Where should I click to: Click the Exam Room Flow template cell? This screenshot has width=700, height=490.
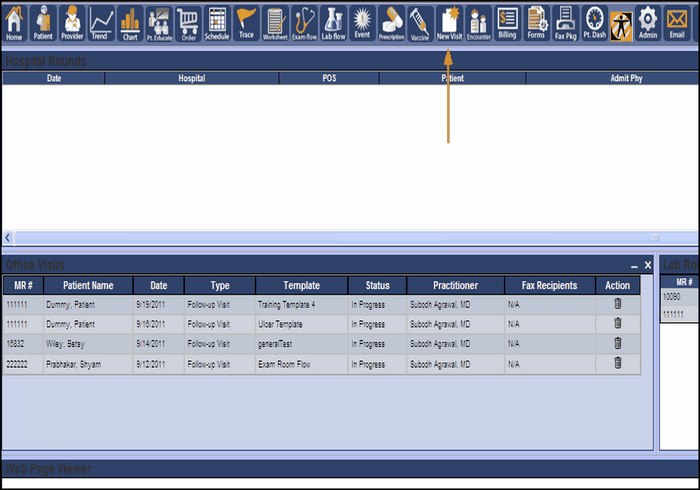pyautogui.click(x=301, y=364)
